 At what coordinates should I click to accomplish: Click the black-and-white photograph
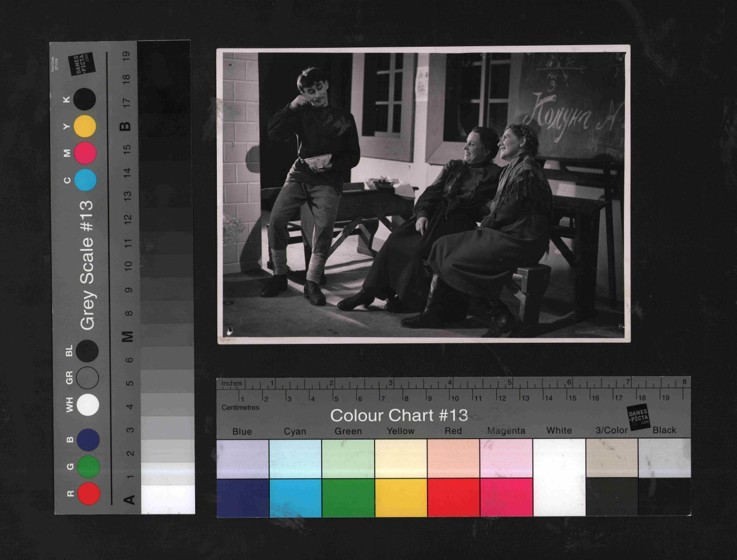(x=423, y=194)
